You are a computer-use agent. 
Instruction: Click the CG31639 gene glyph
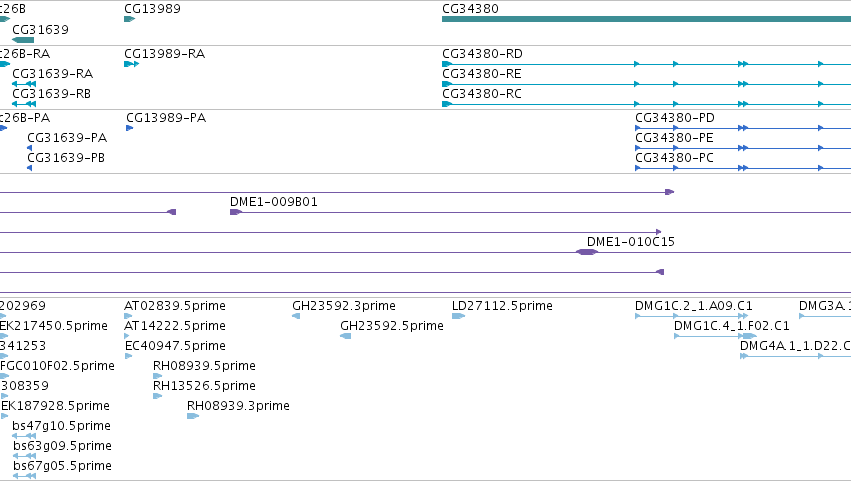tap(23, 40)
